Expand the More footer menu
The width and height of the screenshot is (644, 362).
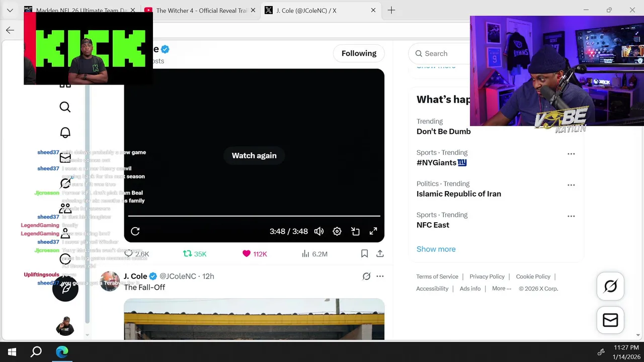[502, 289]
